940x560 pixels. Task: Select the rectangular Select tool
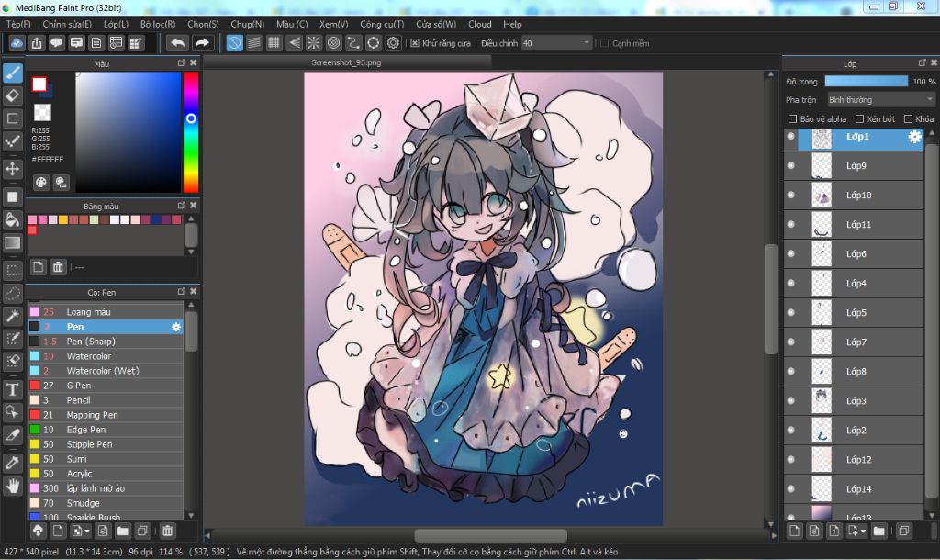click(13, 271)
